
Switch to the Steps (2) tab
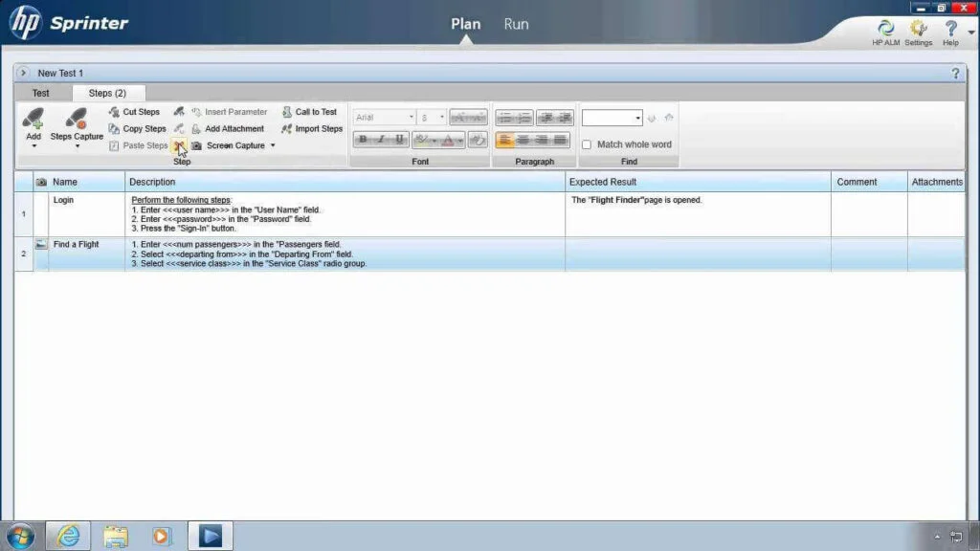[107, 93]
